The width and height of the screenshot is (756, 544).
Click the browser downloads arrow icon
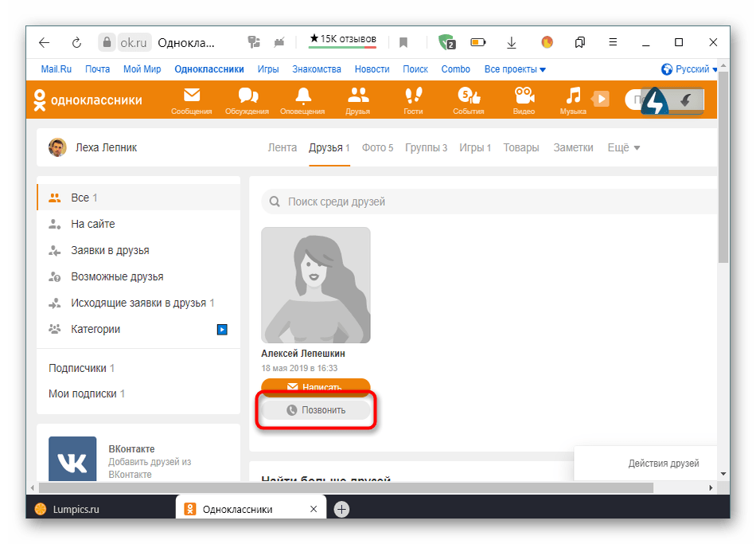[512, 43]
